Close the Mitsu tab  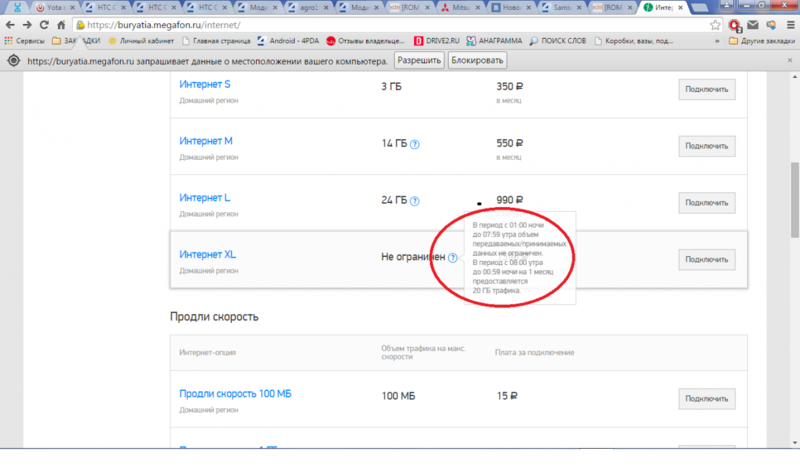click(x=478, y=8)
